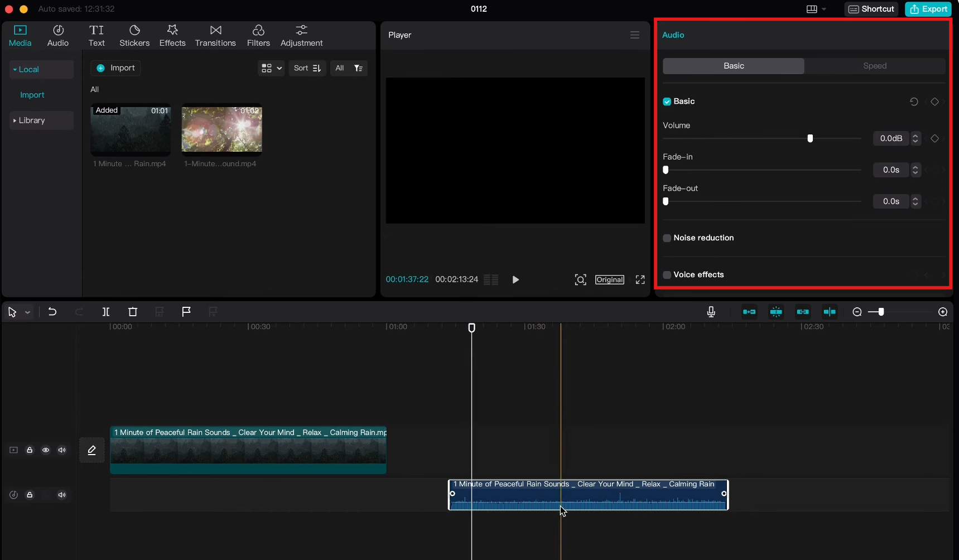Image resolution: width=959 pixels, height=560 pixels.
Task: Zoom in on the timeline with the magnifier plus
Action: click(x=943, y=312)
